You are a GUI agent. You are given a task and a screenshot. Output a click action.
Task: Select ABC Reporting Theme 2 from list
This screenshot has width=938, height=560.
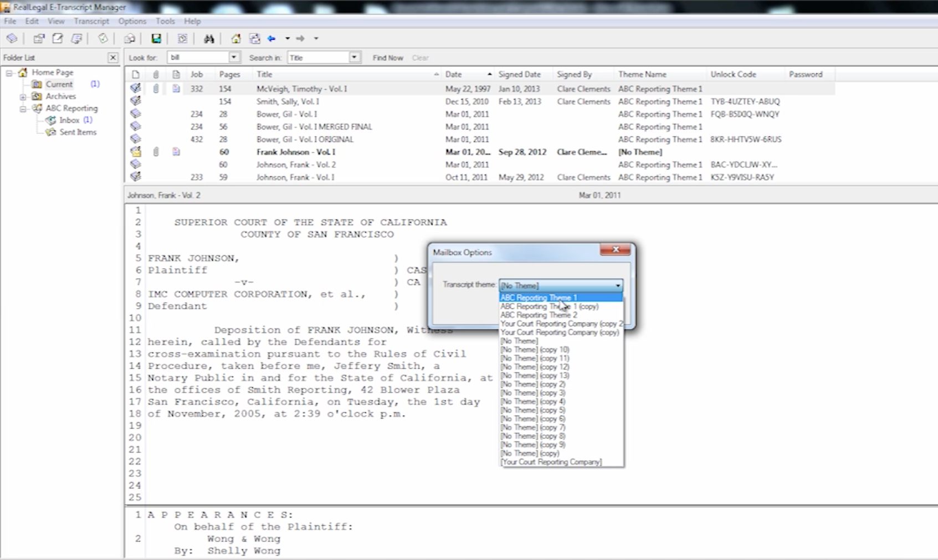pos(539,315)
